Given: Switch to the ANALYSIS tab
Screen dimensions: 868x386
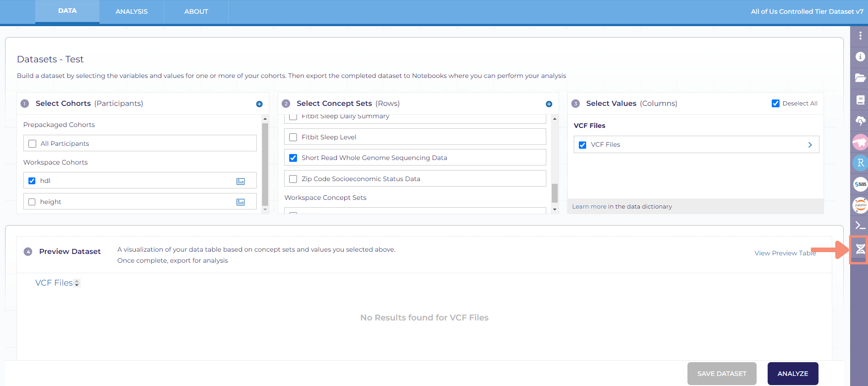Looking at the screenshot, I should [132, 11].
